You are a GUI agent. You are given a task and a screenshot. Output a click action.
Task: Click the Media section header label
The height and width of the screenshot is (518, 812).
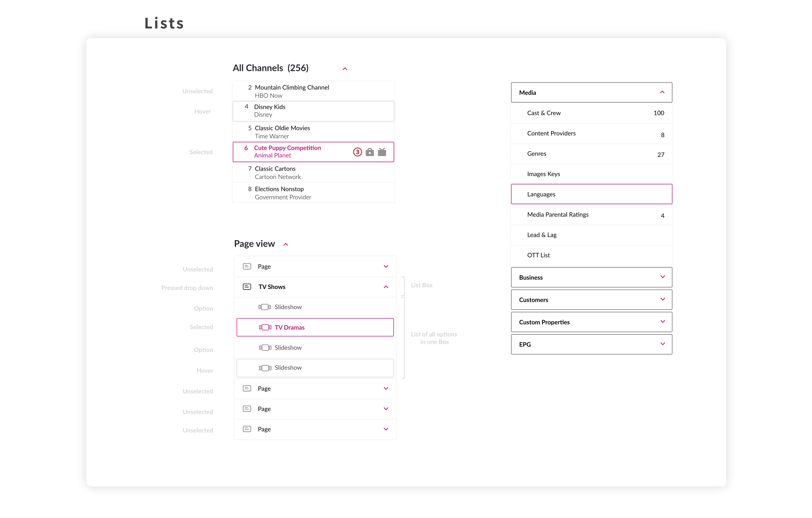pyautogui.click(x=527, y=92)
